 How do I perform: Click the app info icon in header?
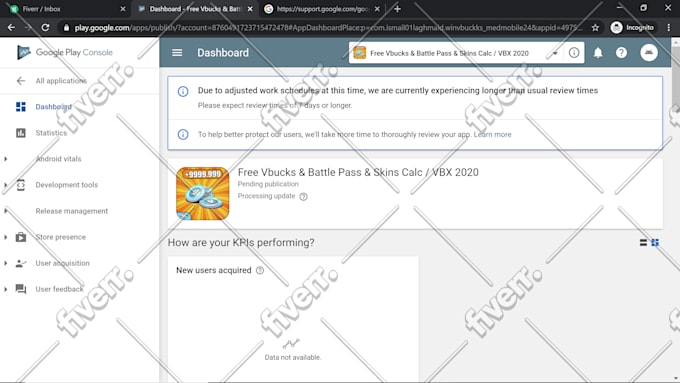click(574, 52)
